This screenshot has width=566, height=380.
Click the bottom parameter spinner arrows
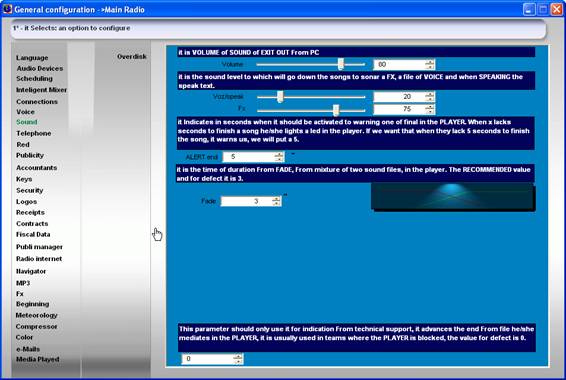tap(238, 359)
